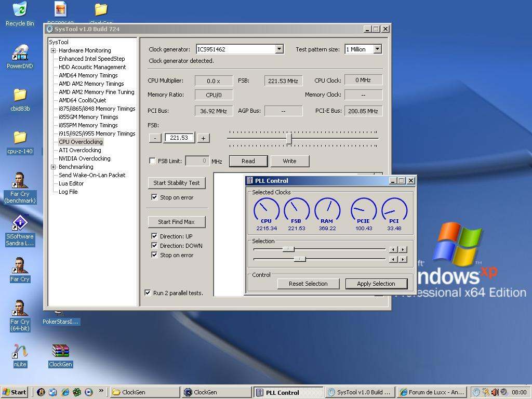Open Log File from the tree
The width and height of the screenshot is (532, 399).
tap(68, 192)
